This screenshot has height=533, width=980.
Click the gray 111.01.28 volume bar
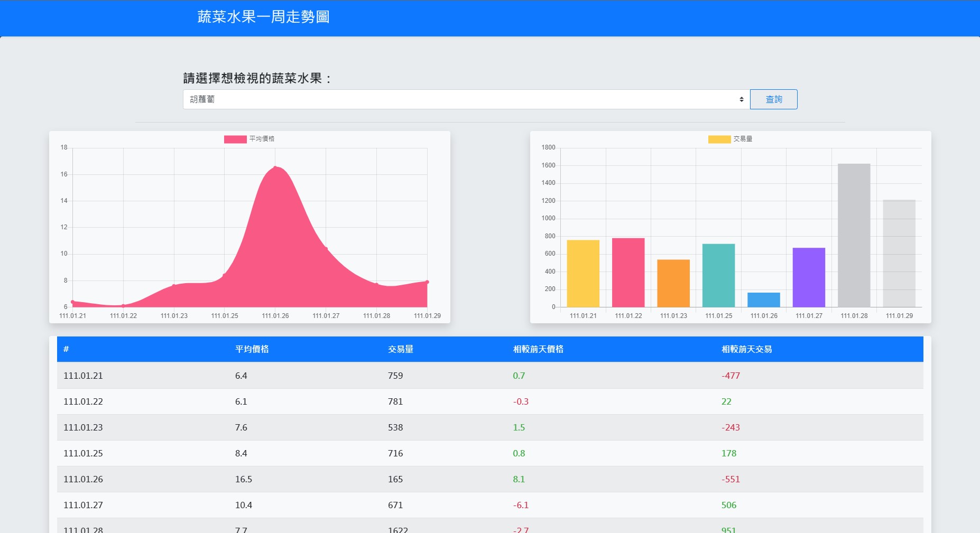pyautogui.click(x=854, y=235)
